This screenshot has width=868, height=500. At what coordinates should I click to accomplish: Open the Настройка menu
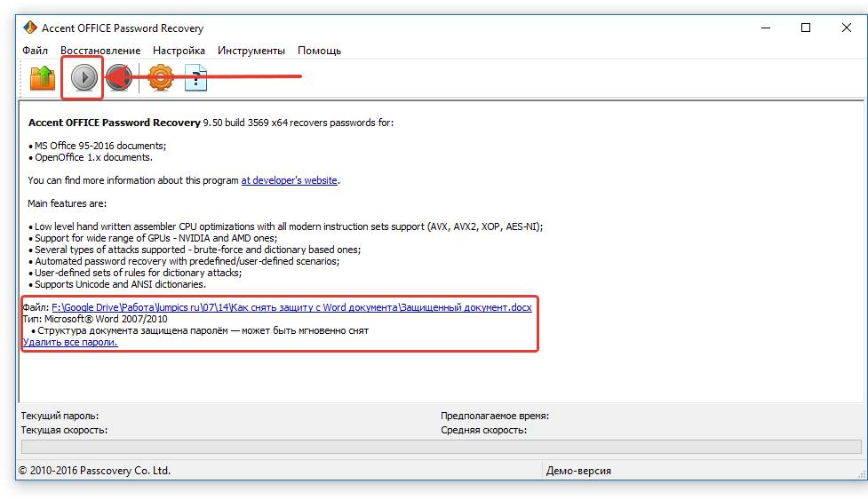[179, 51]
